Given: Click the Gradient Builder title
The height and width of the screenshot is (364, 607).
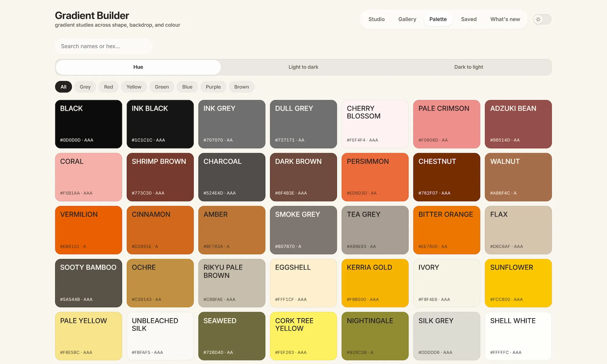Looking at the screenshot, I should click(x=92, y=15).
